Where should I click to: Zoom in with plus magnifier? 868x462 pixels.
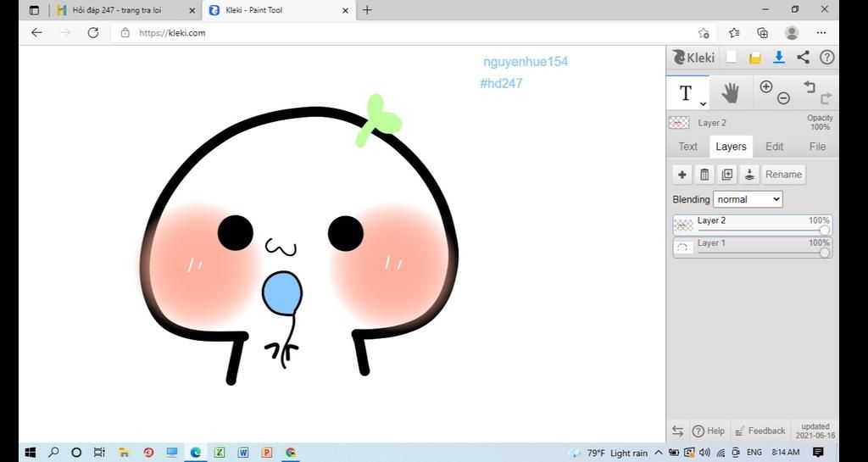point(766,86)
